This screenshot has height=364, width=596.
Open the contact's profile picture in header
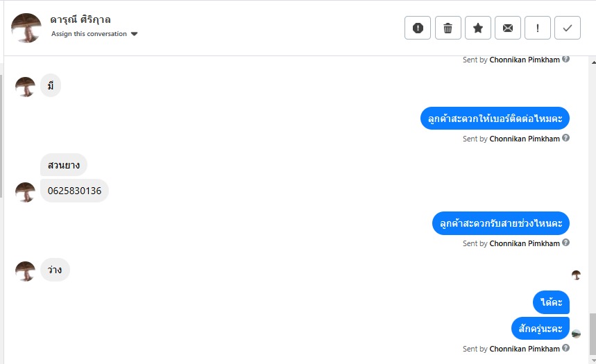26,28
